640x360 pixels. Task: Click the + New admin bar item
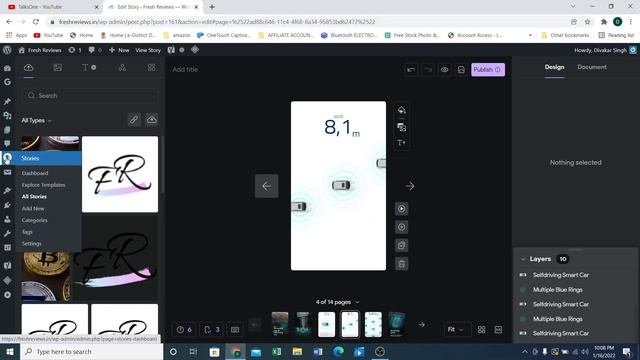119,50
